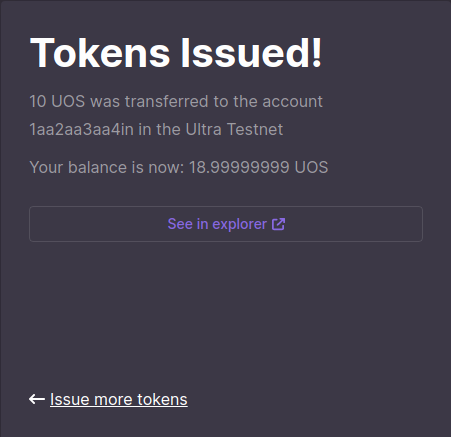
Task: Click the UOS unit after the balance
Action: pyautogui.click(x=311, y=167)
